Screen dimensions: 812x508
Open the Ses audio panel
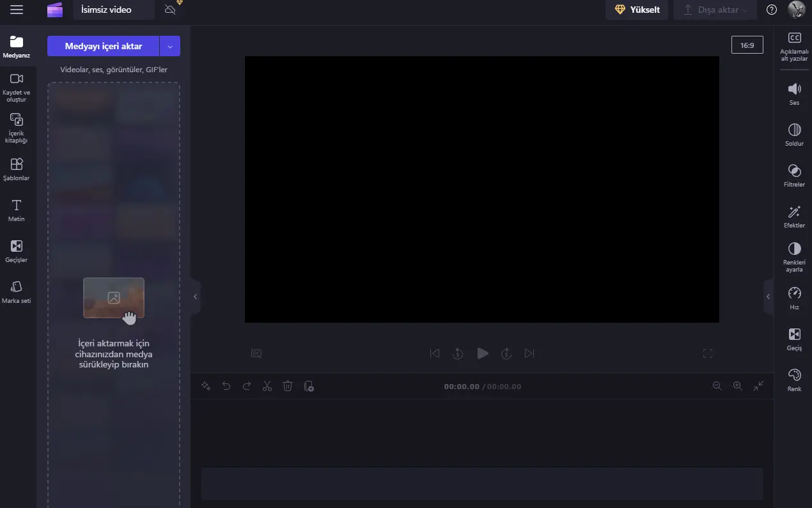point(794,94)
